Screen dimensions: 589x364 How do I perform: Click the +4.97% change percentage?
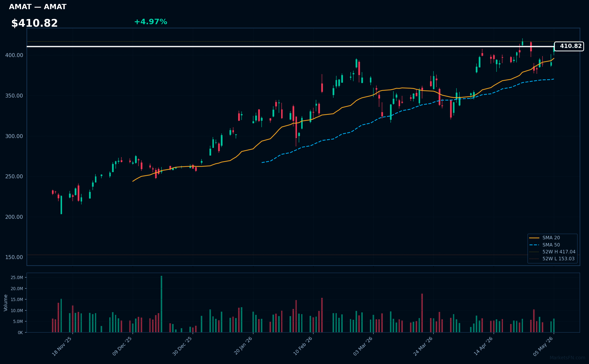(x=151, y=22)
